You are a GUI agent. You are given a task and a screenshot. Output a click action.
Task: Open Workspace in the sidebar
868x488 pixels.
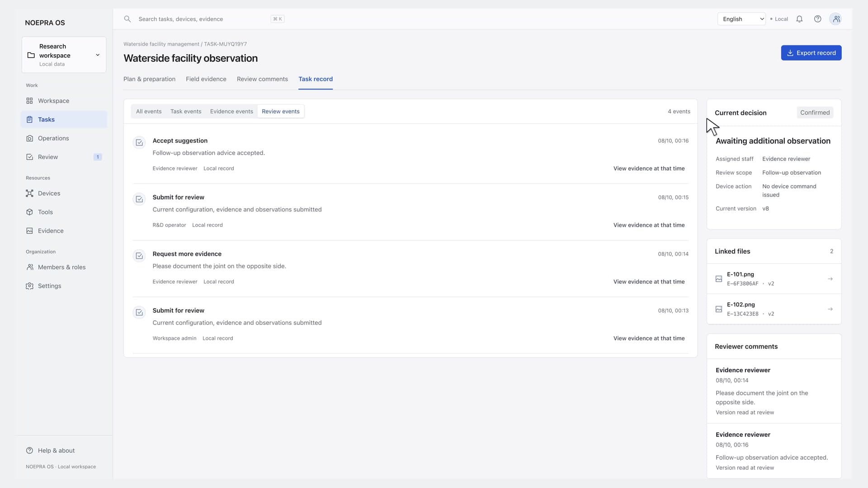(x=64, y=101)
